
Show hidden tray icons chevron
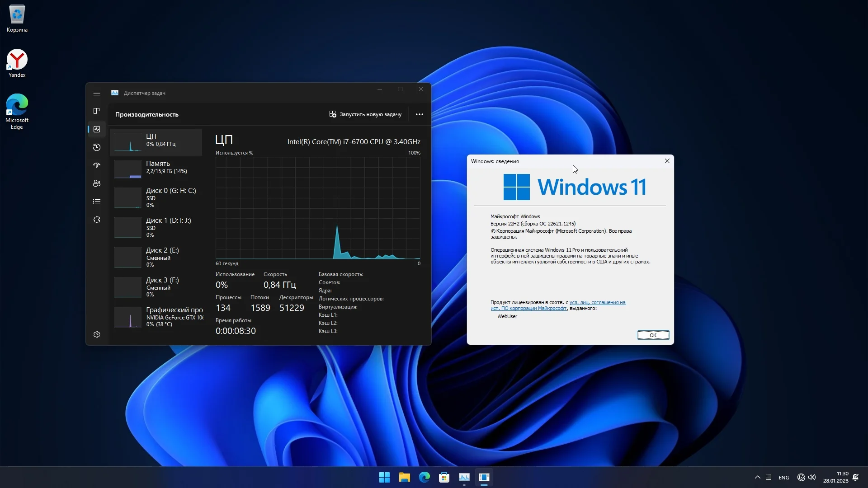[x=758, y=477]
